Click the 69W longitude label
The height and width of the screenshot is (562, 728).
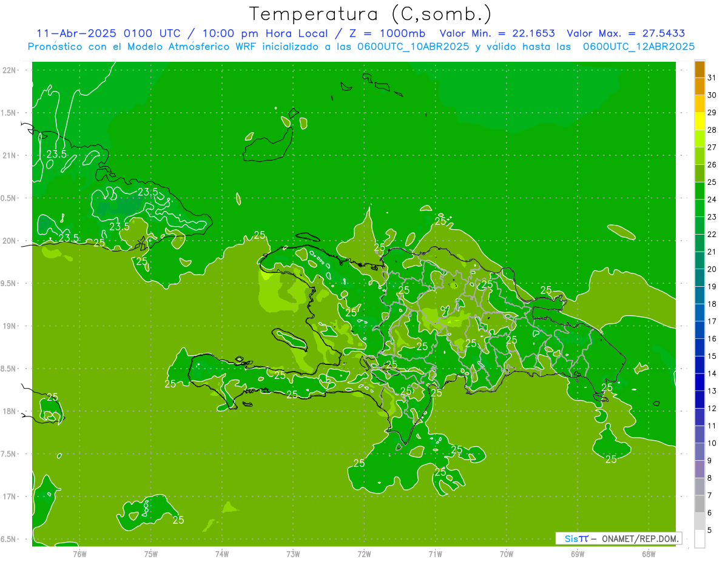578,554
